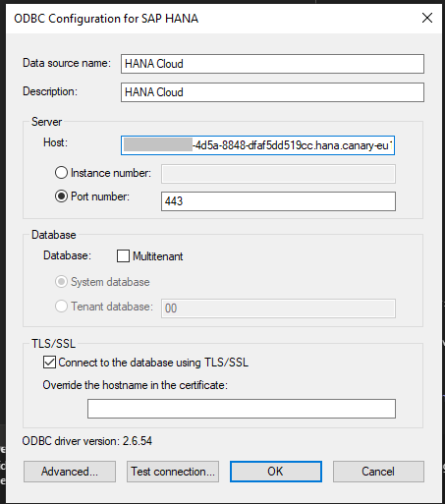Click the Cancel button
The height and width of the screenshot is (504, 445).
pyautogui.click(x=378, y=472)
